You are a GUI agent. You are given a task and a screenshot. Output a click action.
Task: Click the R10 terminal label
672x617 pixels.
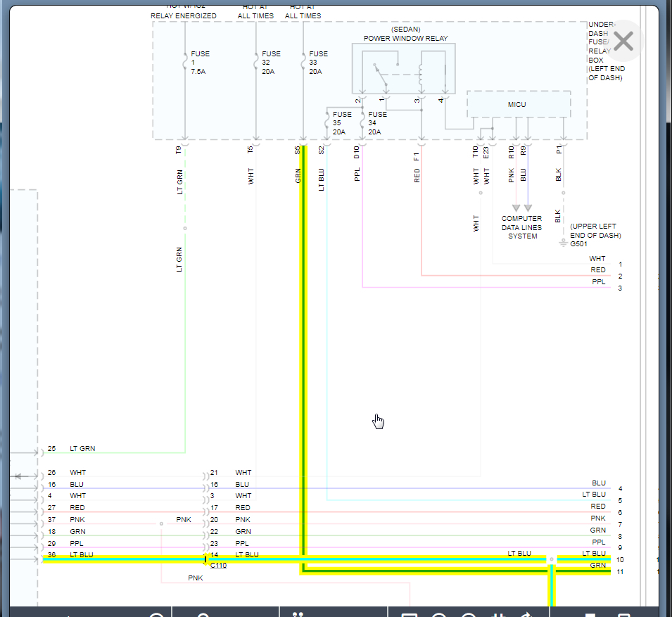point(511,152)
